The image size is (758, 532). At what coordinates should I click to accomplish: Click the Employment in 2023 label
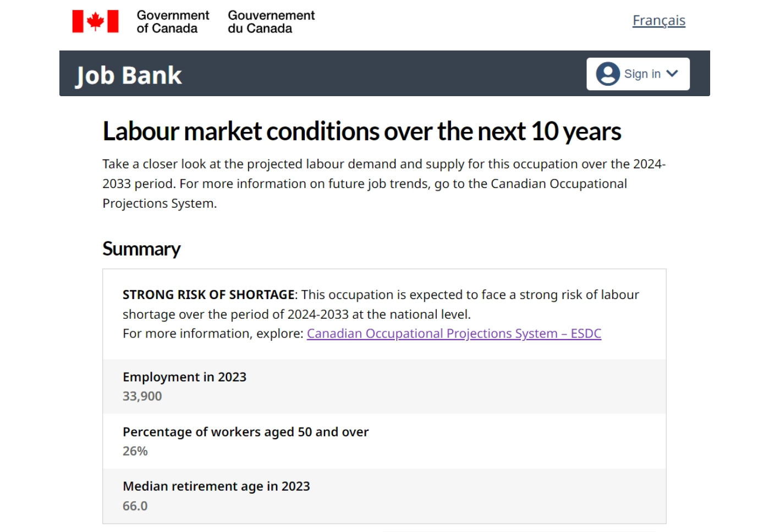[184, 377]
